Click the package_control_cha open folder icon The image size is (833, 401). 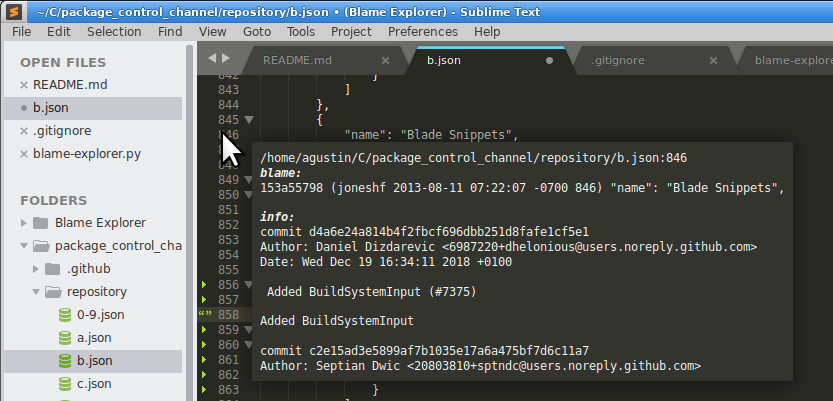click(x=41, y=246)
